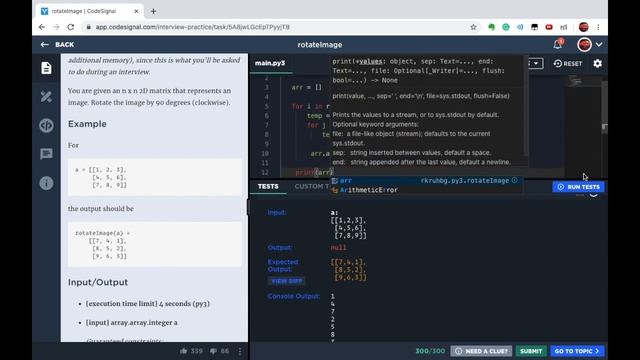Switch to TESTS tab
640x360 pixels.
coord(268,187)
